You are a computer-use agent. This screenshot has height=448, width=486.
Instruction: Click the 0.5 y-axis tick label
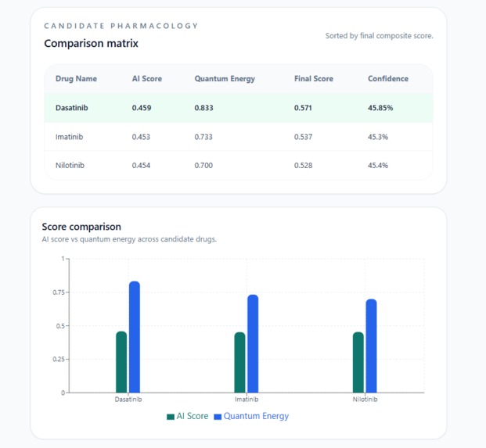60,326
